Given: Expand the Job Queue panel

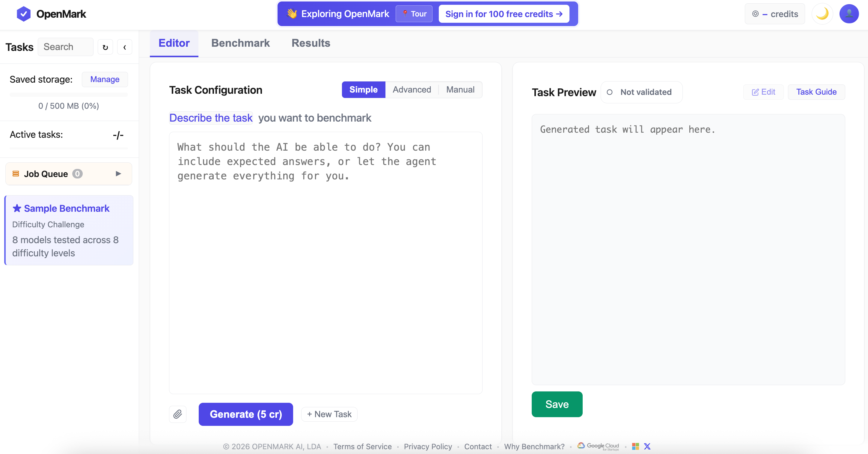Looking at the screenshot, I should click(x=118, y=174).
